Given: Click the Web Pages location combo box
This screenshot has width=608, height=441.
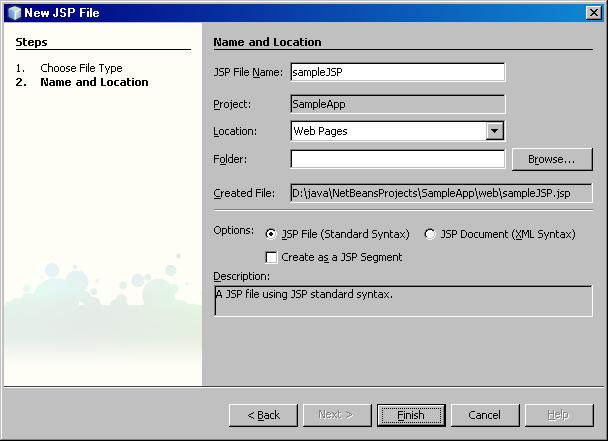Looking at the screenshot, I should tap(397, 131).
